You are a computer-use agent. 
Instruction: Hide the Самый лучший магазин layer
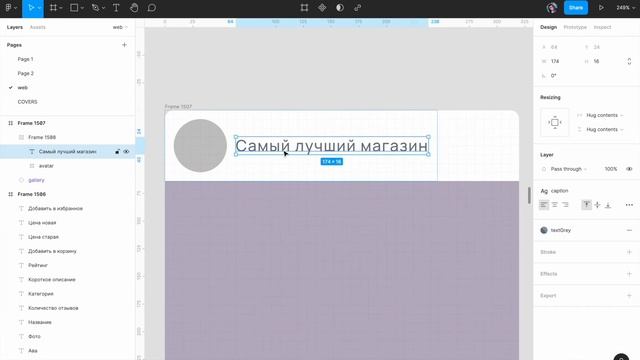point(126,152)
